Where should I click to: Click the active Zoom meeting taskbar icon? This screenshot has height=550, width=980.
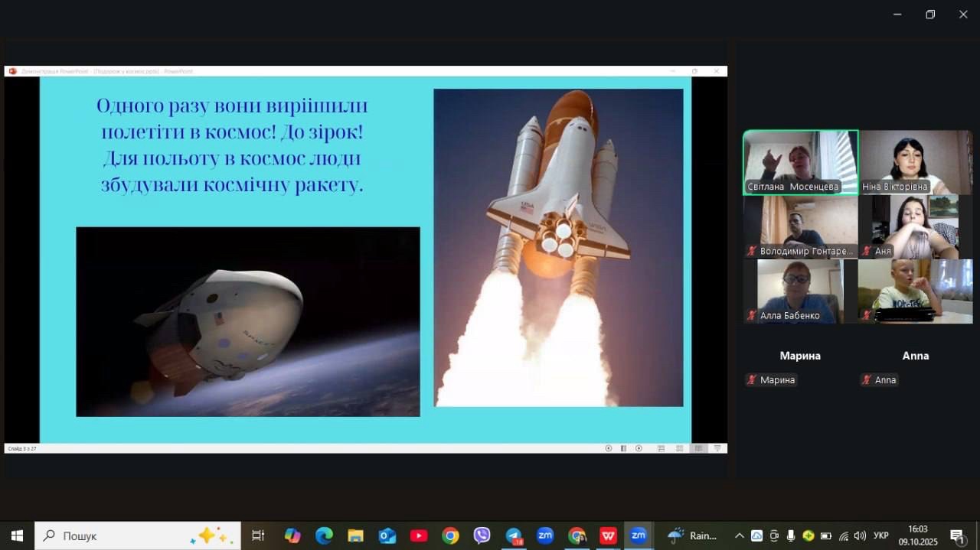(x=639, y=535)
